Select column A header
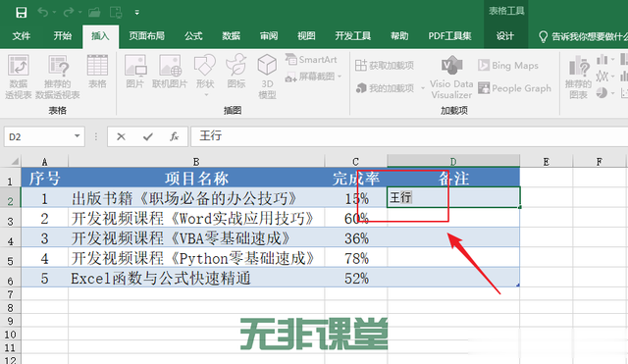 [44, 161]
